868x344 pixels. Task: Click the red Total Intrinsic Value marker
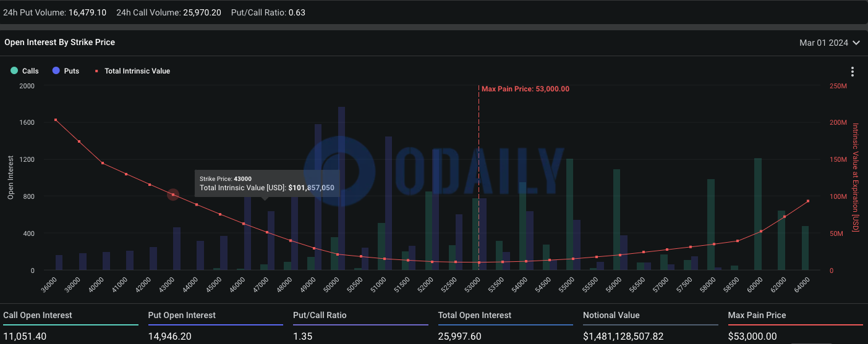point(97,71)
